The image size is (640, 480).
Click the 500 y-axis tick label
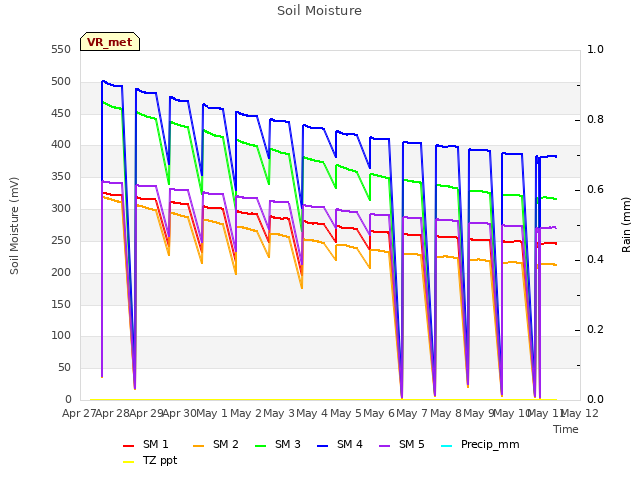[x=61, y=82]
